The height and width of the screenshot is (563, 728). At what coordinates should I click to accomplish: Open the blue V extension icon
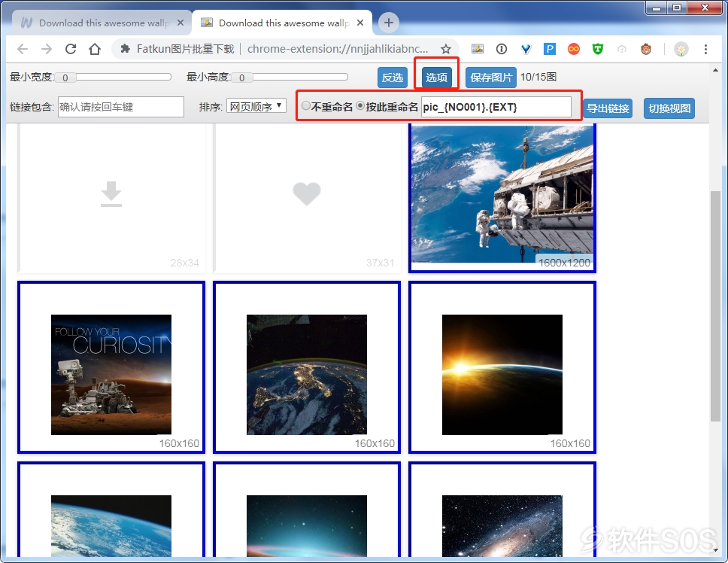[526, 49]
